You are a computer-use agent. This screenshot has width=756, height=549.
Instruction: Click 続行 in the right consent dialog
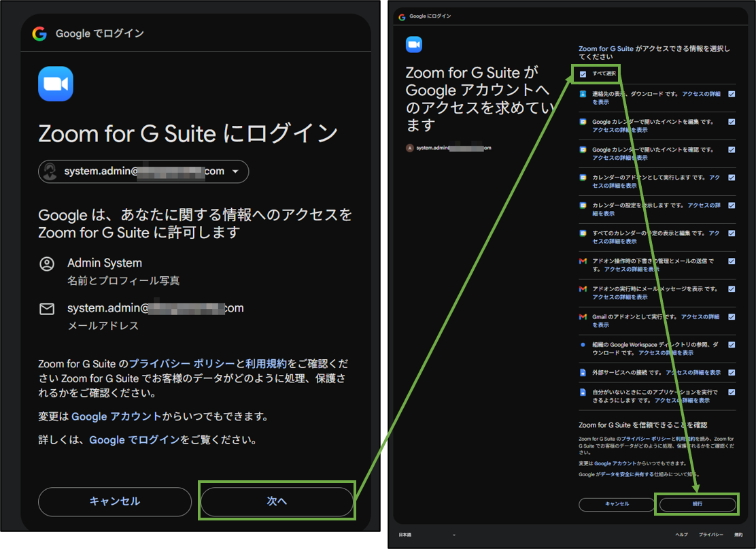pos(697,504)
